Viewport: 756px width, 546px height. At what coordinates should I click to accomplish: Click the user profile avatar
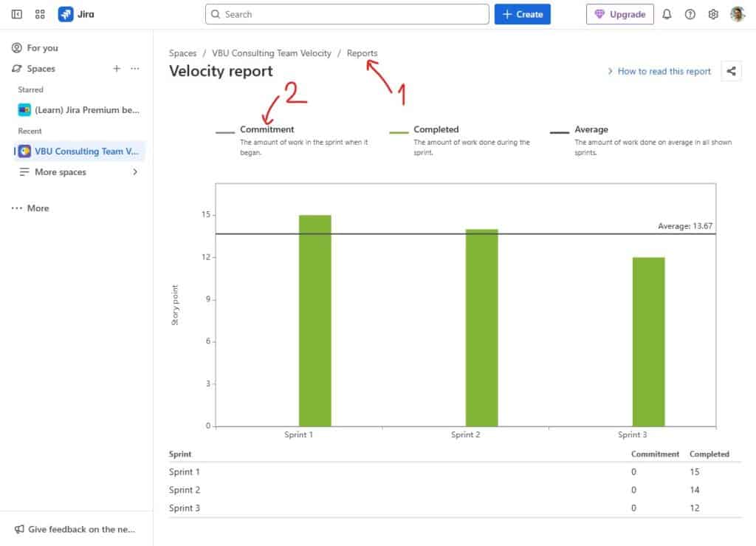(738, 14)
